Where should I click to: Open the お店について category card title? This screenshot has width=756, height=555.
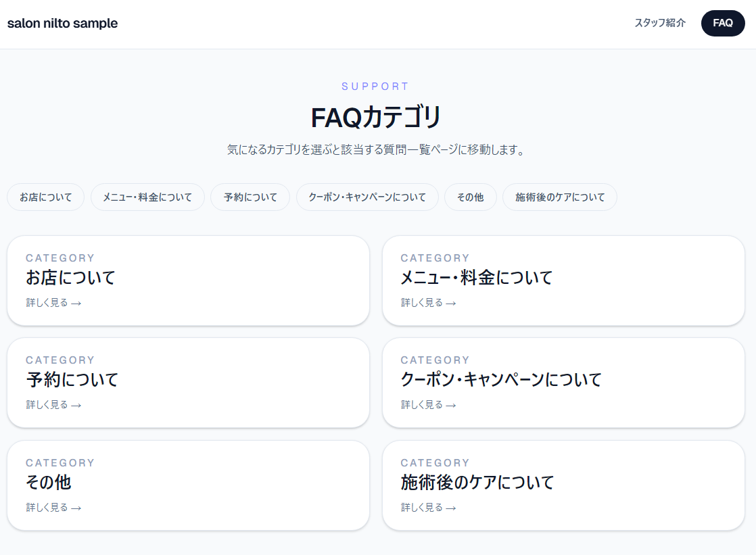coord(70,277)
